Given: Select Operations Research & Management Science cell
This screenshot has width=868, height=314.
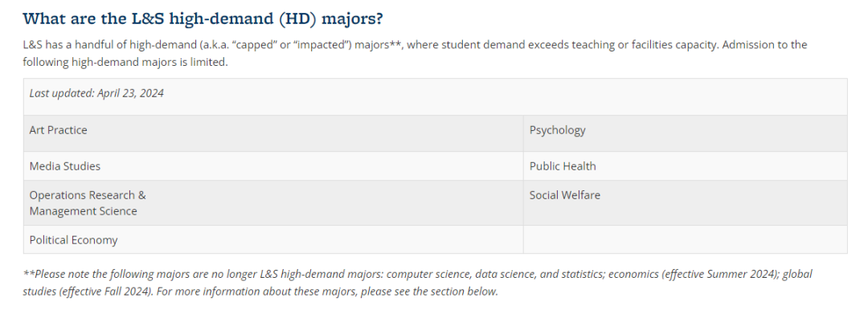Looking at the screenshot, I should tap(273, 203).
